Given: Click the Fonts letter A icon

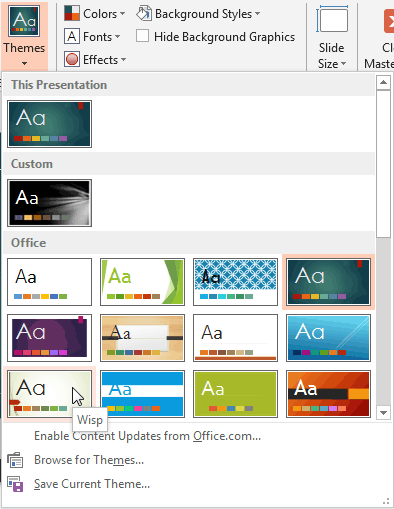Looking at the screenshot, I should [72, 36].
